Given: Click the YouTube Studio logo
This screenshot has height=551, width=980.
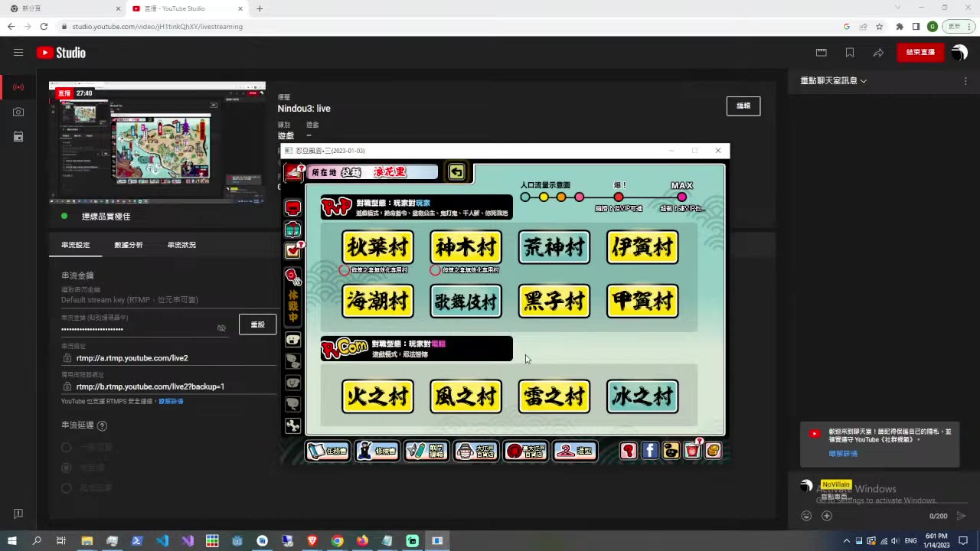Looking at the screenshot, I should click(61, 53).
